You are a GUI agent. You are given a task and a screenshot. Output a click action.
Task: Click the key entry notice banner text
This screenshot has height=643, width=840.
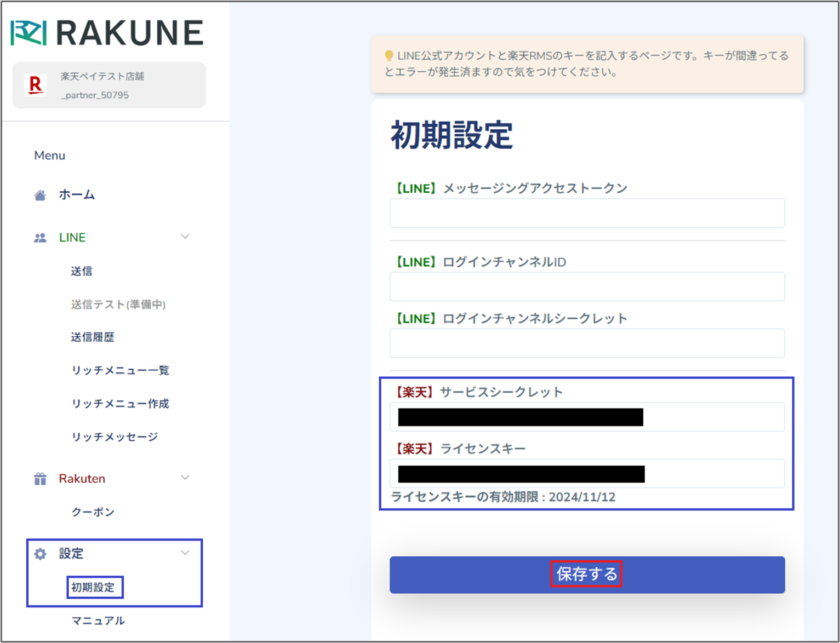[587, 64]
